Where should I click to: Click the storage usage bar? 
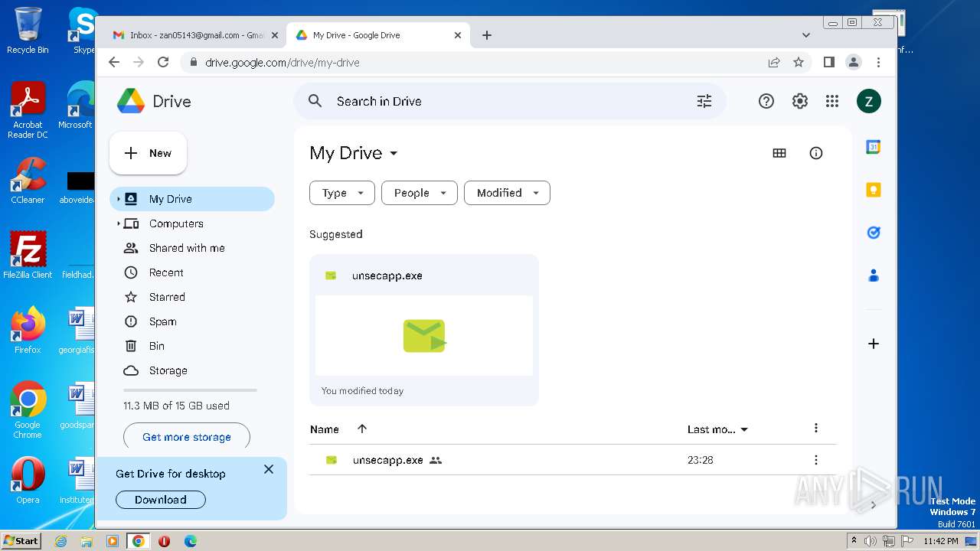(190, 390)
